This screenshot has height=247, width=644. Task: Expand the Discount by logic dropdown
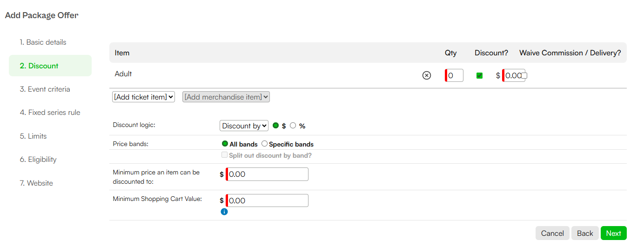pos(244,126)
